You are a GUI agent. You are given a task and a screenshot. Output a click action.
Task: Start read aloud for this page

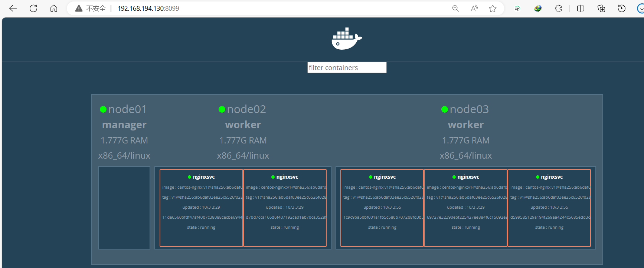click(x=474, y=9)
